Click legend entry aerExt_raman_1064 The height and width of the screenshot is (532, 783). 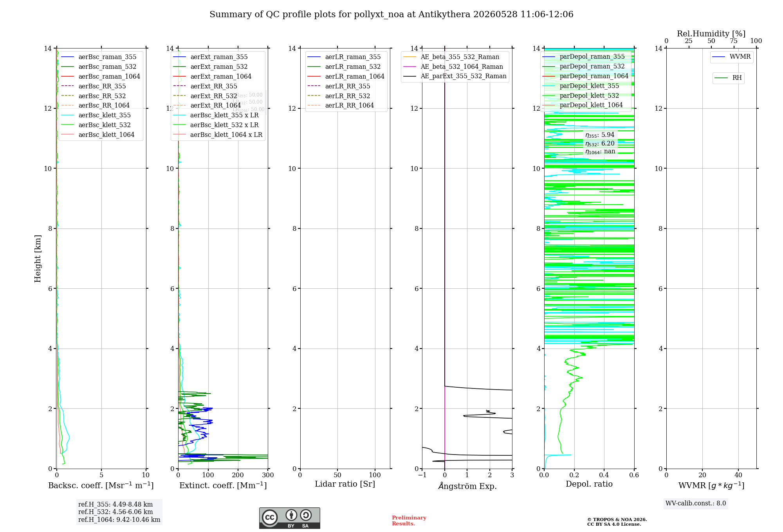(213, 77)
